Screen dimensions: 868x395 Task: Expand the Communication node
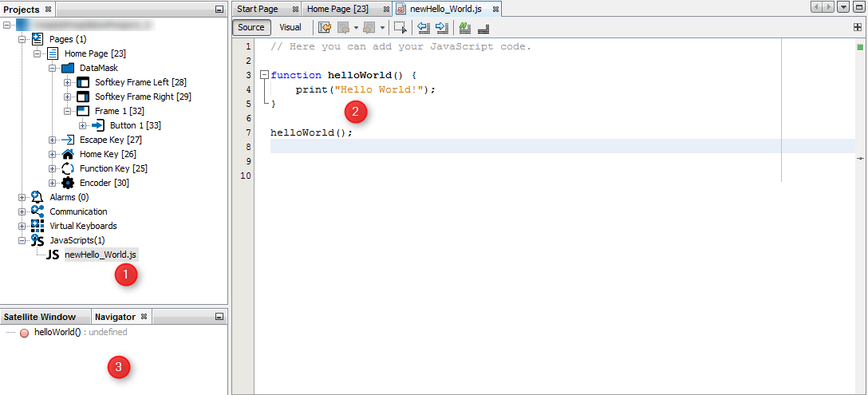pyautogui.click(x=22, y=211)
